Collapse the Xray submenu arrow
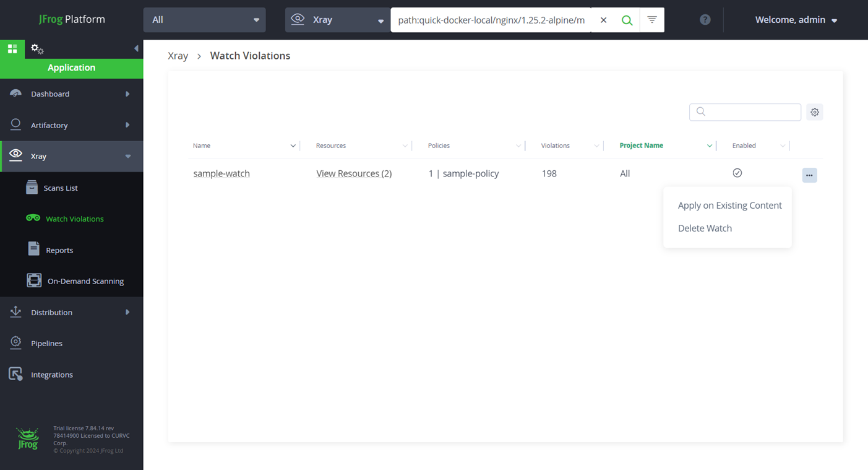868x470 pixels. (x=128, y=156)
